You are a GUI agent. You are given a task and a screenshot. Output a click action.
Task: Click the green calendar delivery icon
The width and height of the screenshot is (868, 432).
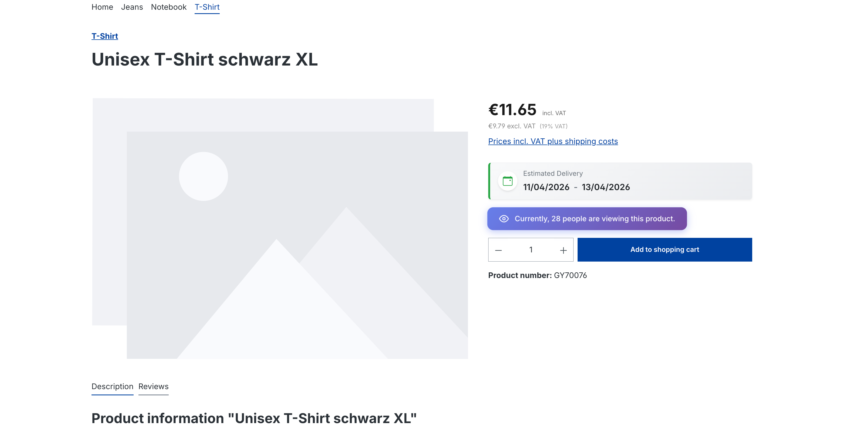tap(507, 181)
